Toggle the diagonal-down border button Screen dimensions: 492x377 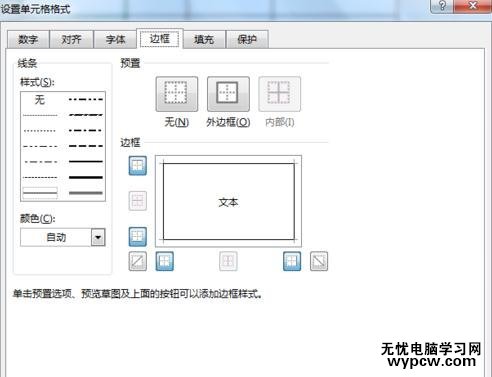click(x=319, y=261)
